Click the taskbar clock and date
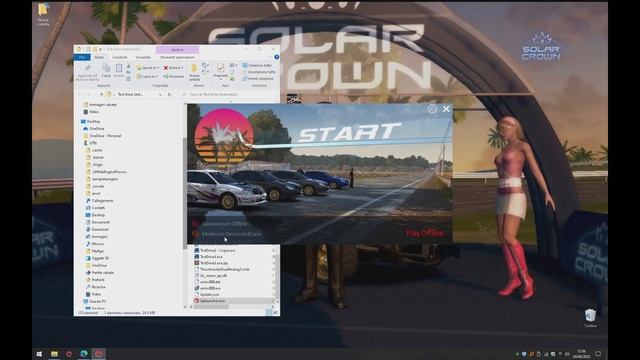The image size is (640, 360). click(582, 353)
